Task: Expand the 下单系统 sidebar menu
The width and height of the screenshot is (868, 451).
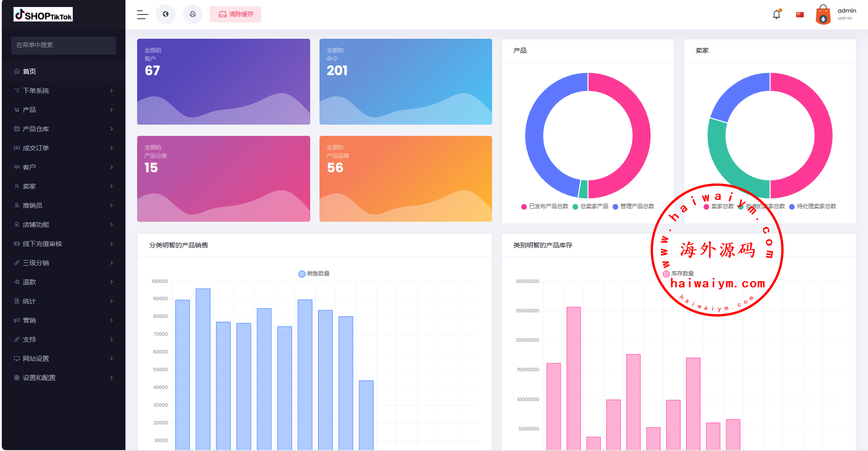Action: (x=63, y=91)
